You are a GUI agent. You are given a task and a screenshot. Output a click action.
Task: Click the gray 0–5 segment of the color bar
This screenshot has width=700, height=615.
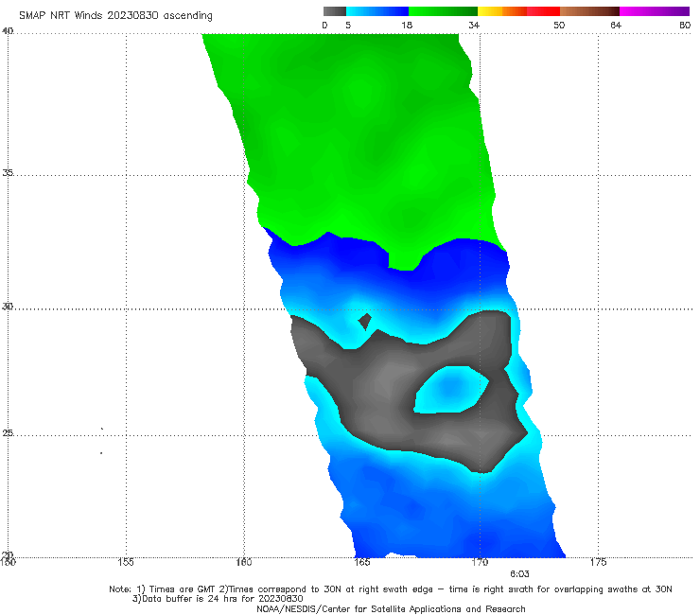(334, 11)
